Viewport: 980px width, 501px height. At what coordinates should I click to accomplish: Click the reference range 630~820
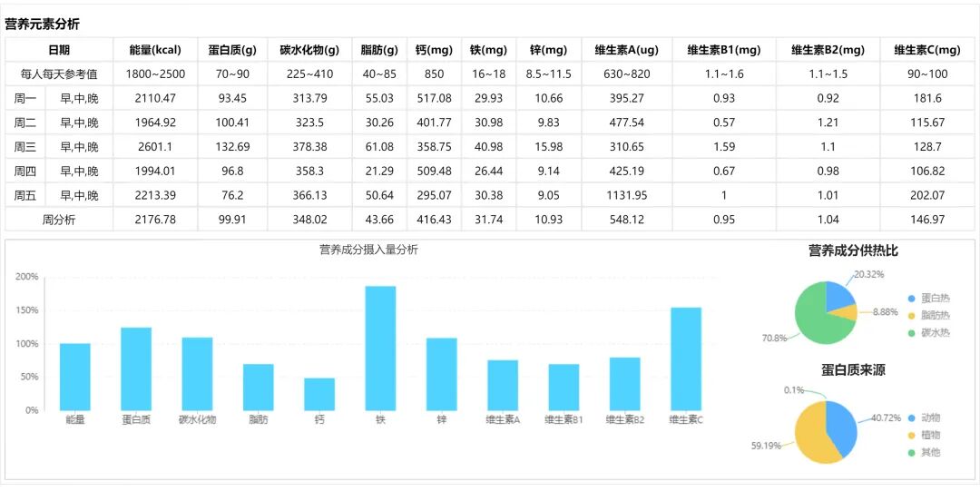click(627, 74)
